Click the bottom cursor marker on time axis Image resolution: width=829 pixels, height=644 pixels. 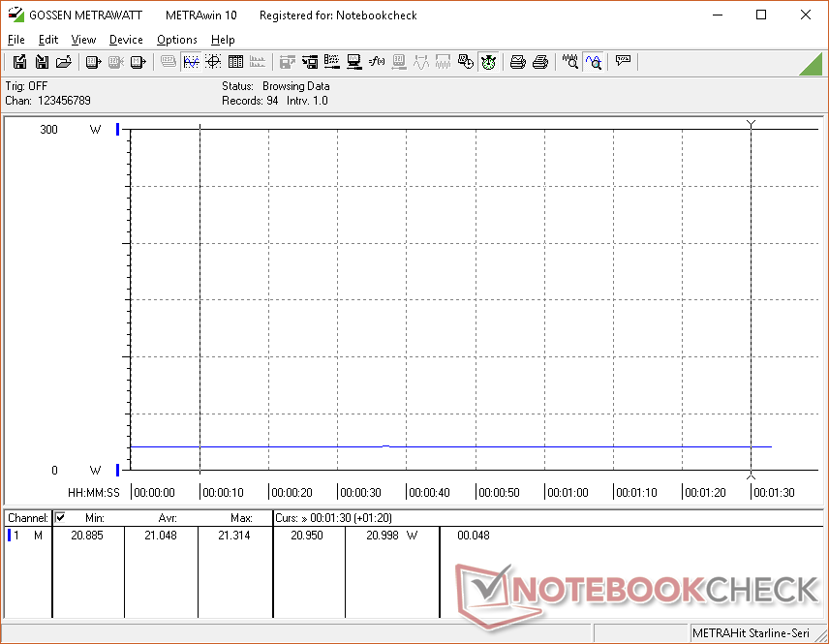coord(751,476)
